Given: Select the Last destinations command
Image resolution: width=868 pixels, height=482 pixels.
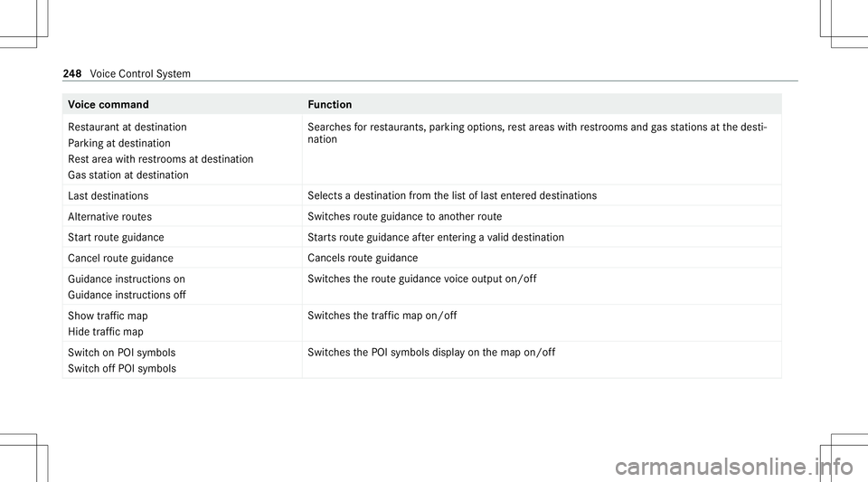Looking at the screenshot, I should pos(109,195).
